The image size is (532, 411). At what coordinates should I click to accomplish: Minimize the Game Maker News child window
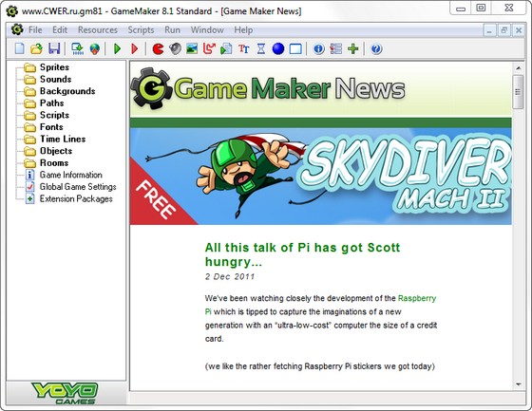[x=489, y=30]
